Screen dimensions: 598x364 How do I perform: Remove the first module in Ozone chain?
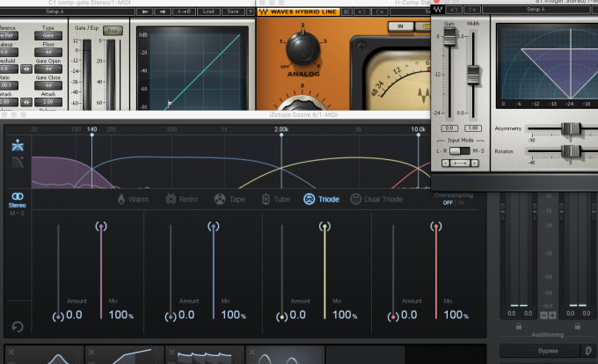click(x=11, y=352)
